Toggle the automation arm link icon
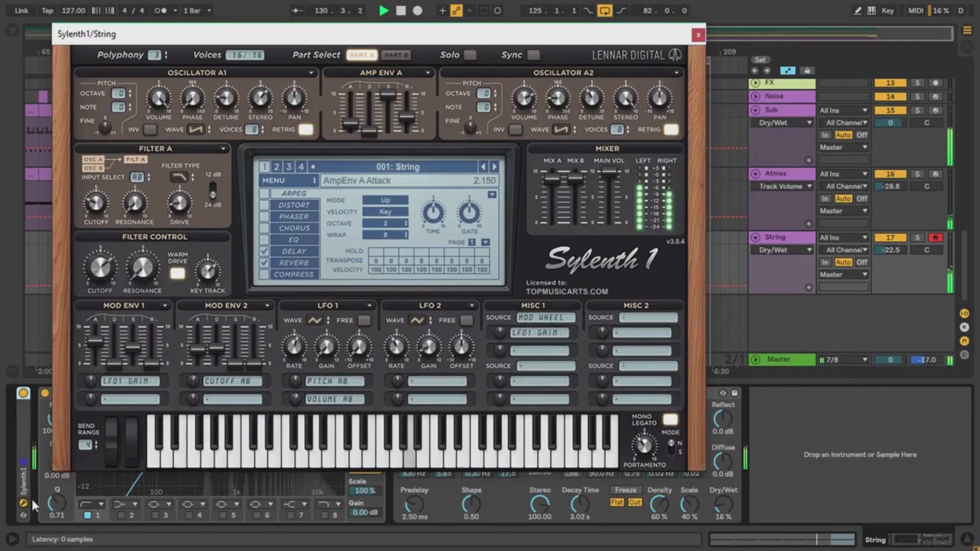Screen dimensions: 980x551 coord(456,10)
